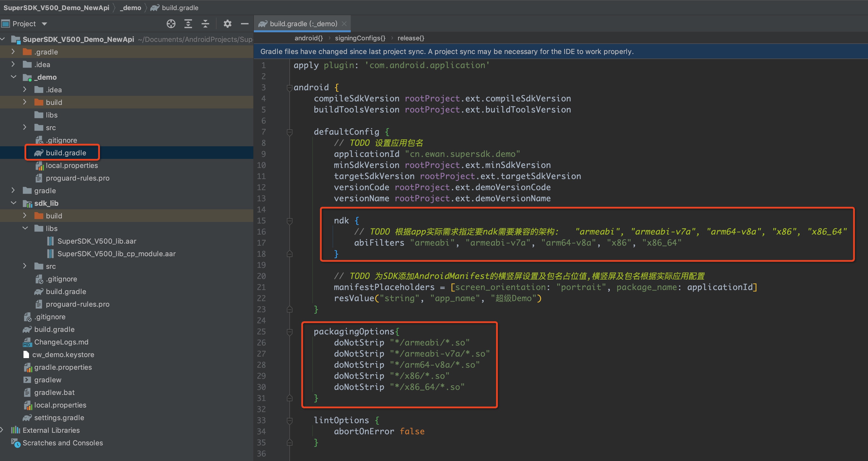Screen dimensions: 868x461
Task: Toggle fold marker at ndk block line 15
Action: tap(289, 221)
